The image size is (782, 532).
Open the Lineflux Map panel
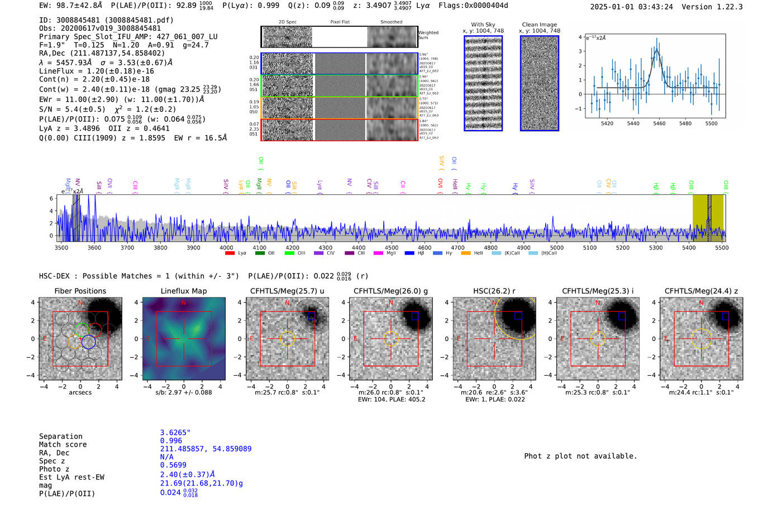pyautogui.click(x=184, y=339)
